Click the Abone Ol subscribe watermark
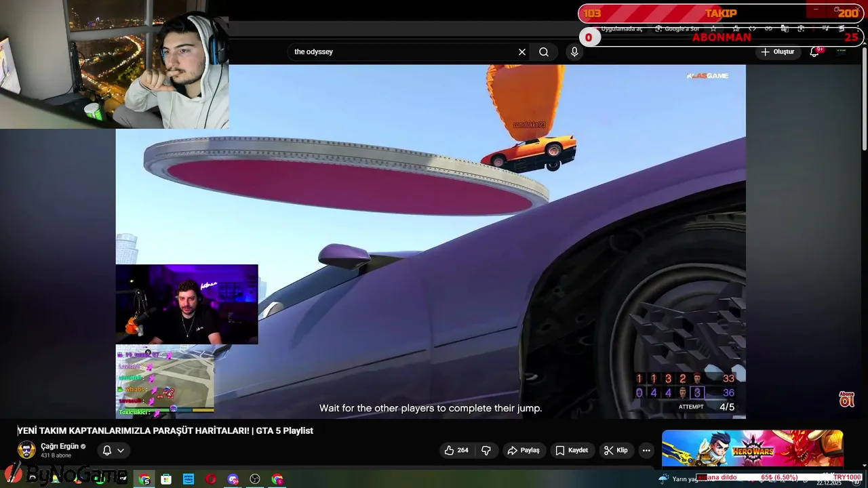The height and width of the screenshot is (488, 868). coord(846,399)
